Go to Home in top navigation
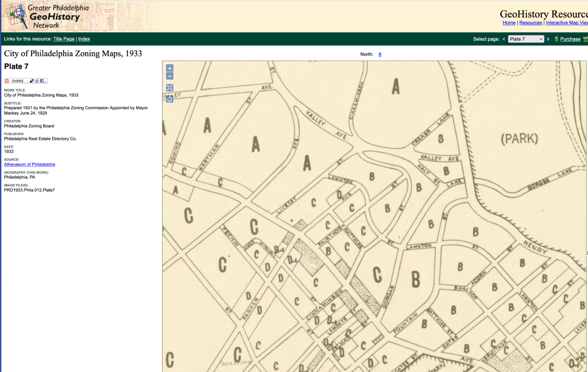The image size is (588, 372). [x=509, y=23]
